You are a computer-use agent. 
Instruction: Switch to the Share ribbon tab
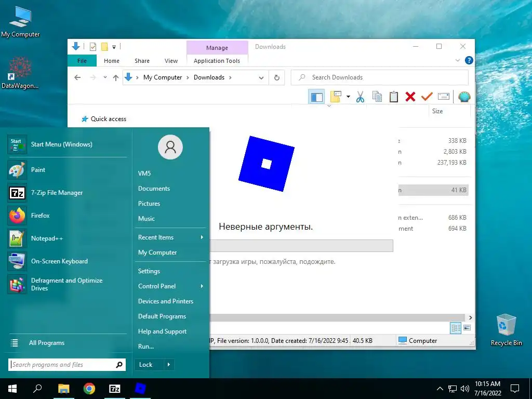click(x=142, y=61)
